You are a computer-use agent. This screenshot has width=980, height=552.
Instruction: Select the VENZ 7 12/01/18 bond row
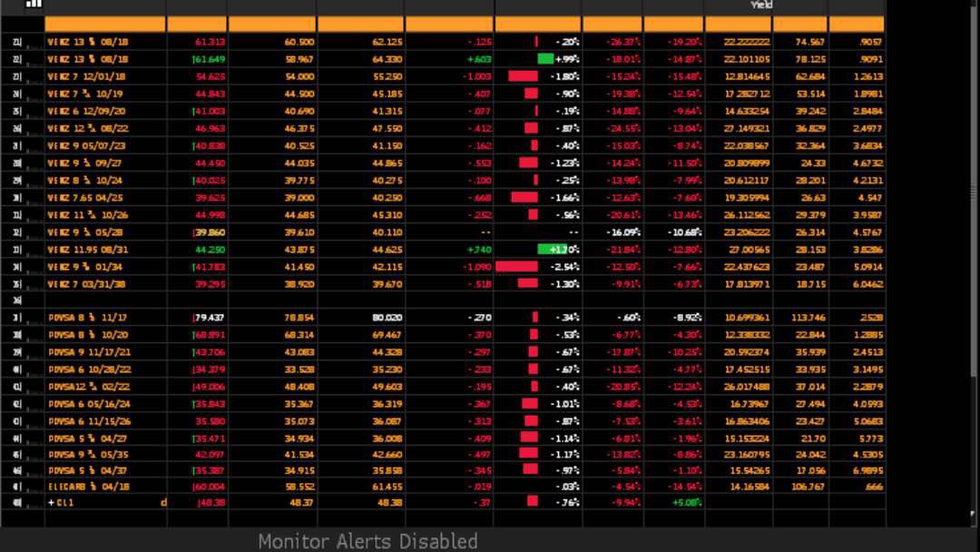(x=87, y=76)
